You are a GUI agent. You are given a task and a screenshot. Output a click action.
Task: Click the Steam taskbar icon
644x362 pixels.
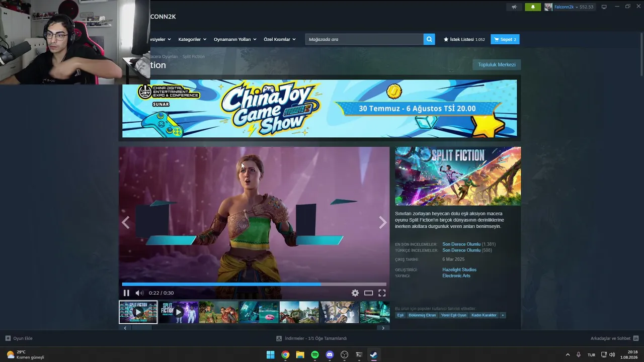[x=373, y=355]
